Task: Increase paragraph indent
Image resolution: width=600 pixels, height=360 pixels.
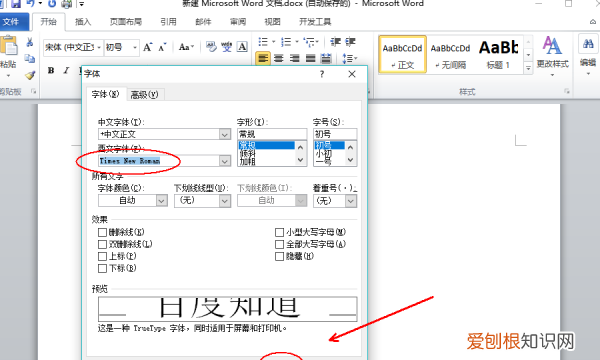Action: coord(350,42)
